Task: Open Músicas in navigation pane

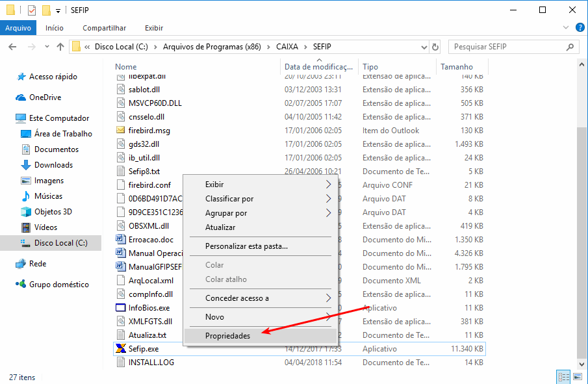Action: 42,196
